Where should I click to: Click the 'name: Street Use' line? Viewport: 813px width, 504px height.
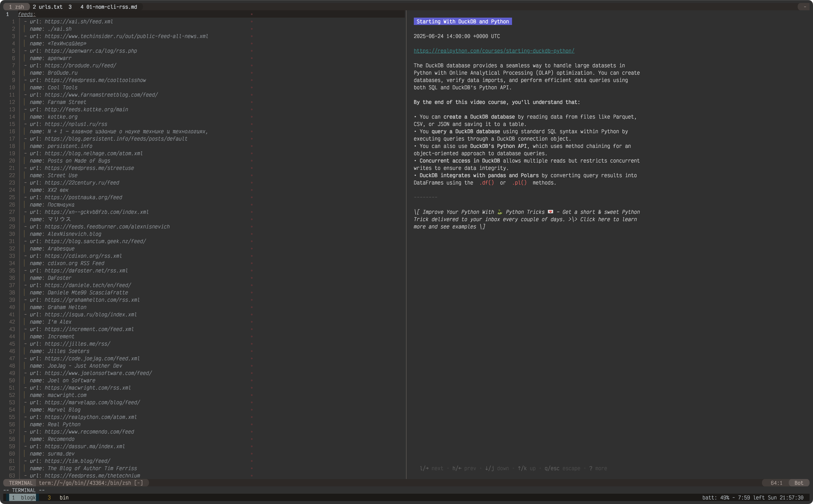point(54,175)
